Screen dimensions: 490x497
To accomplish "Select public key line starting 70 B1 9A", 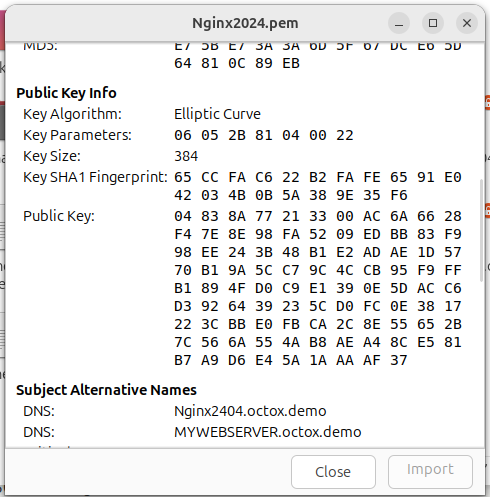I will [x=318, y=270].
